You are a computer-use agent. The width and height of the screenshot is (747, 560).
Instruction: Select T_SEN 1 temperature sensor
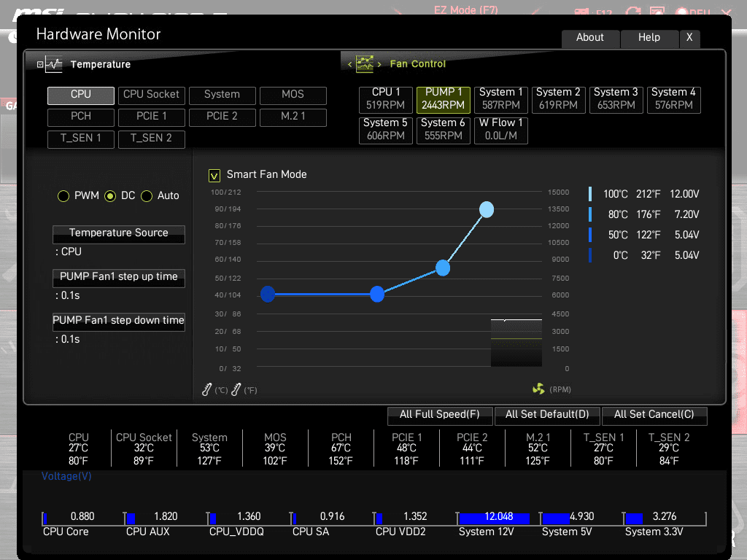coord(80,139)
